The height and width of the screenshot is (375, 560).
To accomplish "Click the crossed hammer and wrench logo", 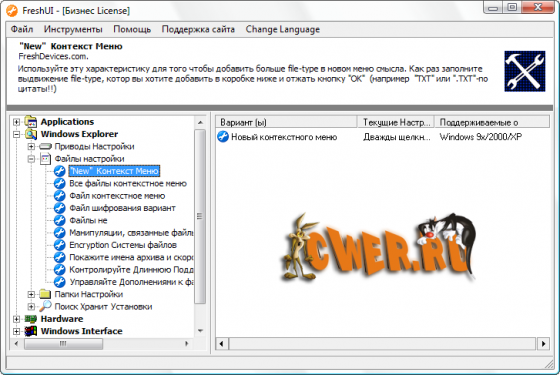I will [525, 71].
